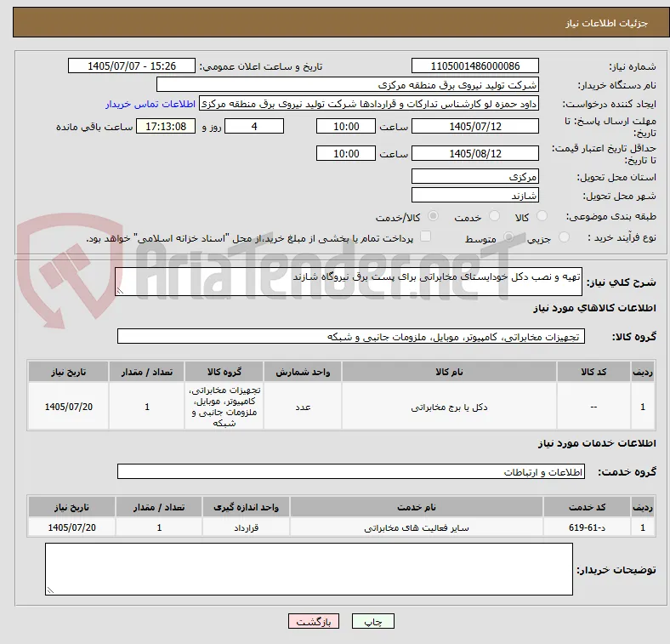Click the اطلاعات کالاهای مورد نیاز heading
Viewport: 670px width, 644px height.
click(594, 308)
